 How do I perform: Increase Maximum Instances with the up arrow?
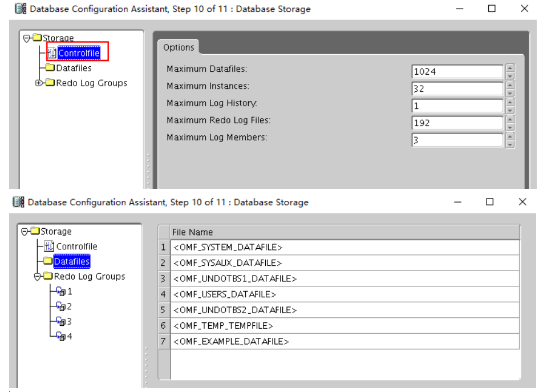click(x=510, y=85)
